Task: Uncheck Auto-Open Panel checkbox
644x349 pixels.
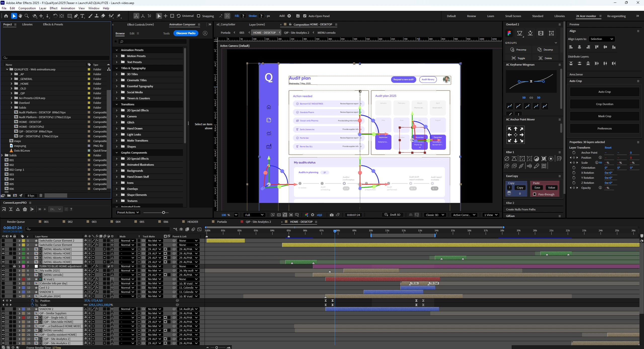Action: (x=305, y=16)
